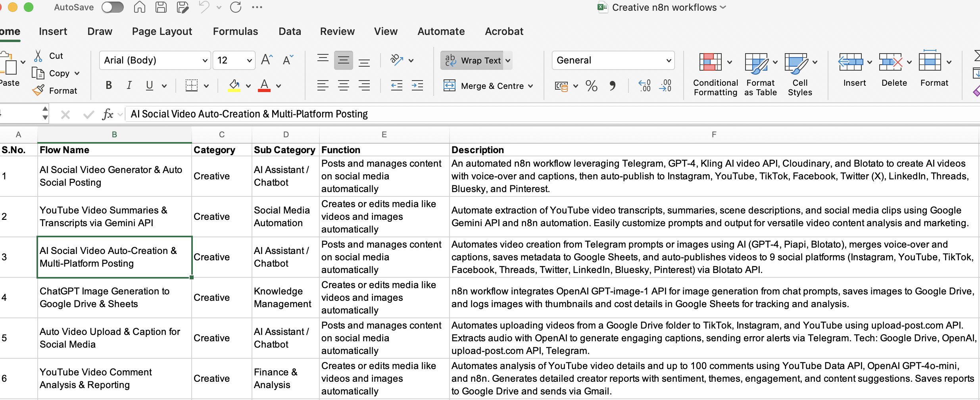This screenshot has height=400, width=980.
Task: Open the more options ellipsis
Action: click(257, 7)
